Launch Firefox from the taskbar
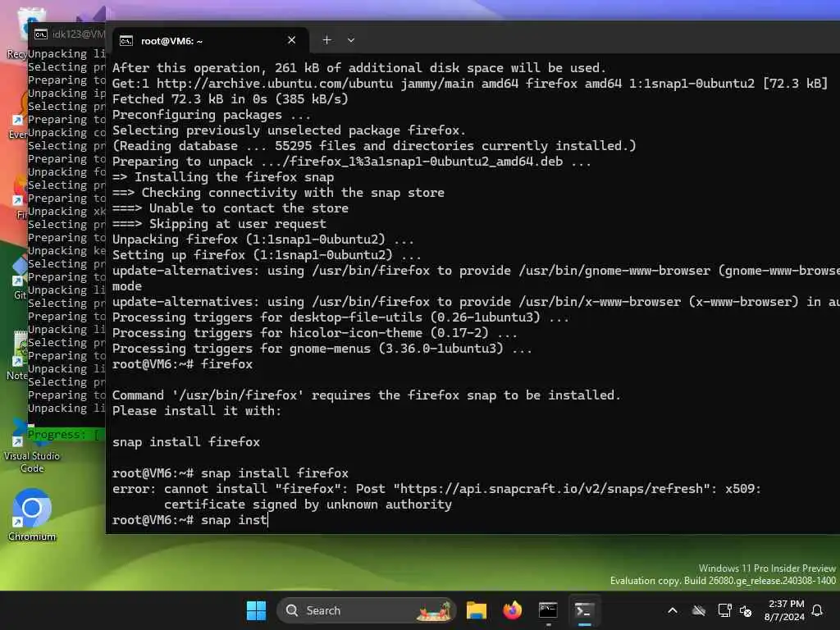Screen dimensions: 840x630 [512, 610]
